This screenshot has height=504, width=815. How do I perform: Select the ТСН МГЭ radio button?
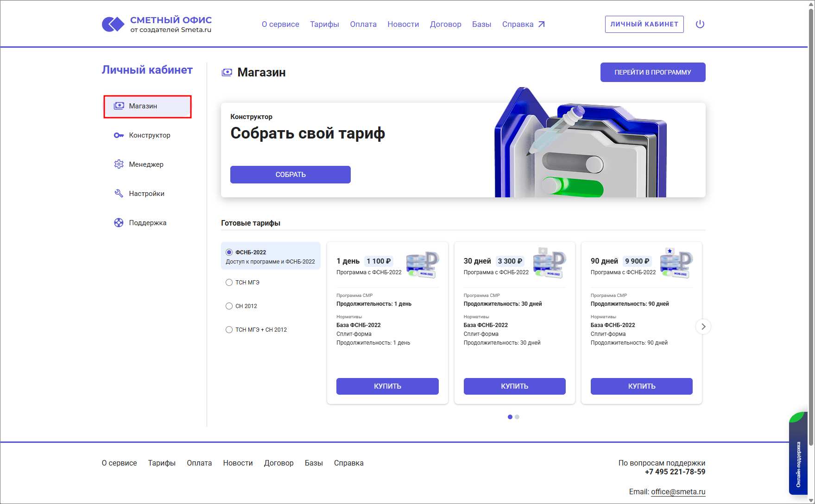[229, 282]
